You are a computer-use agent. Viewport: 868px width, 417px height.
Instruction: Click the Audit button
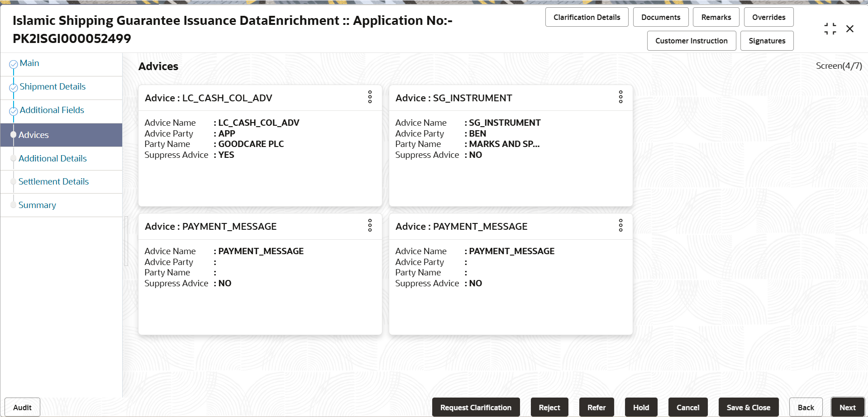pyautogui.click(x=22, y=408)
